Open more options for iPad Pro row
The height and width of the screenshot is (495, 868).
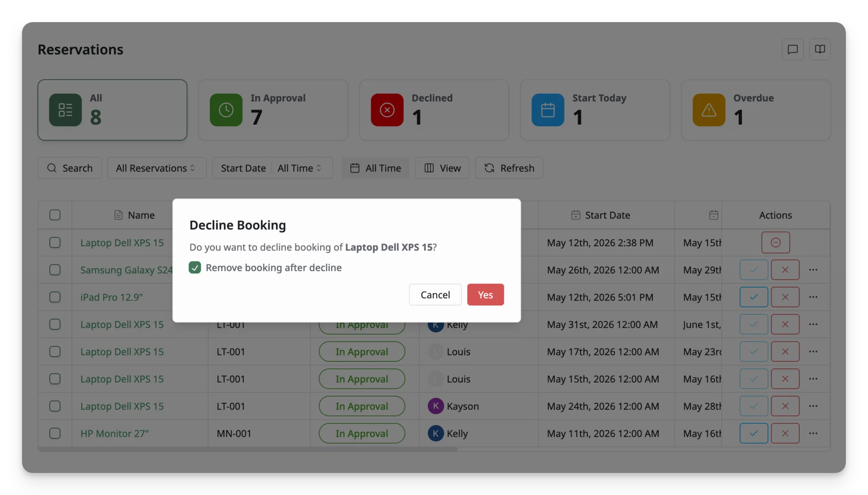pyautogui.click(x=813, y=297)
